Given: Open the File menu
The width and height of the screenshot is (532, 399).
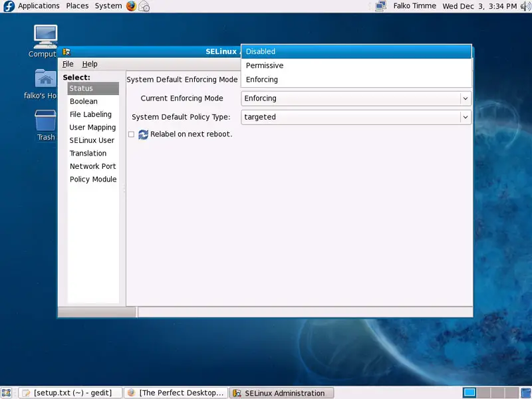Looking at the screenshot, I should coord(68,64).
